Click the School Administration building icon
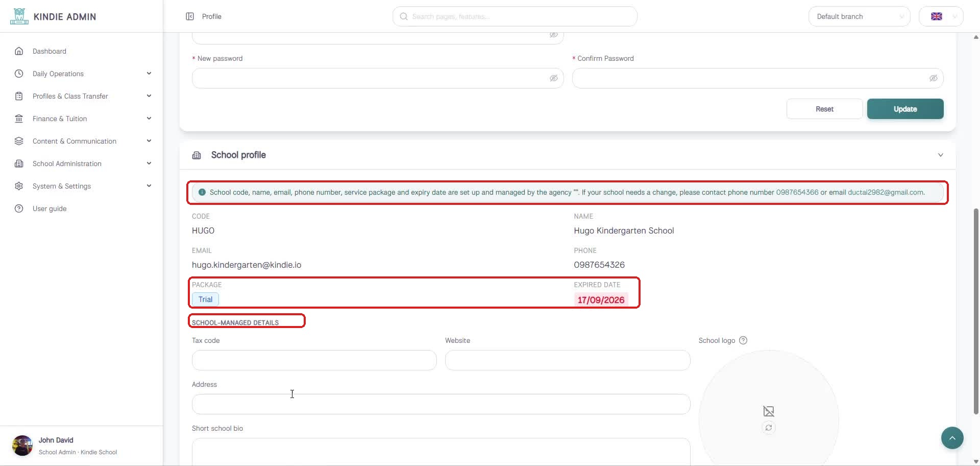This screenshot has height=466, width=980. click(19, 164)
